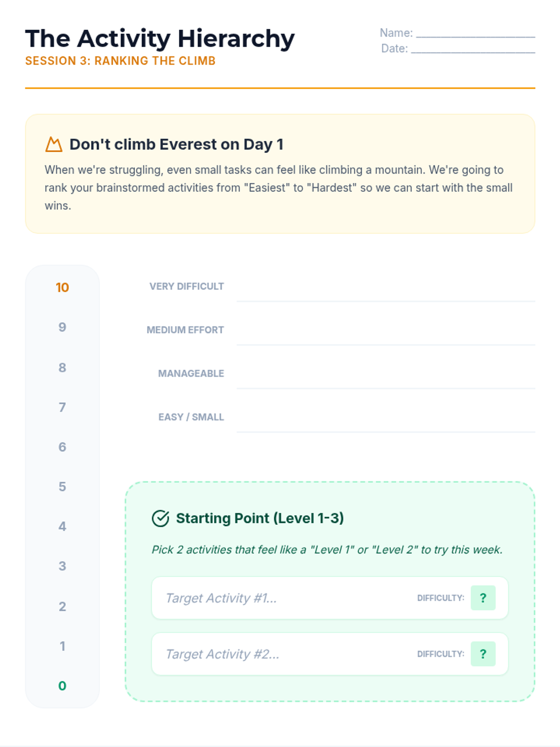Click the mountain icon beside Everest heading
560x747 pixels.
(54, 145)
